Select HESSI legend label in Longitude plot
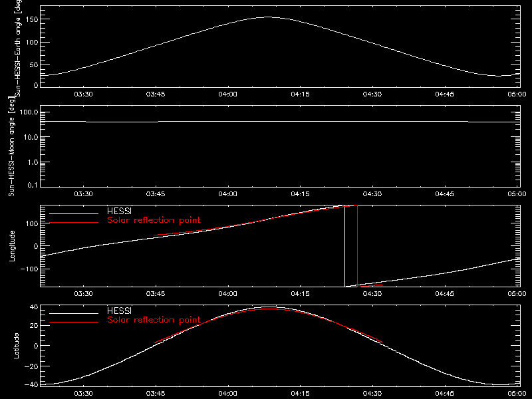 pyautogui.click(x=120, y=211)
